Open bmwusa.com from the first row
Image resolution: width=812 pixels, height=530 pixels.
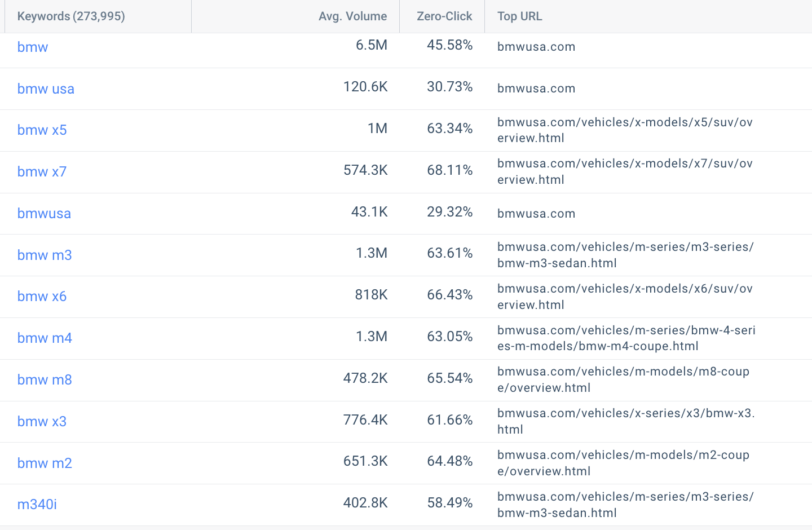click(x=536, y=47)
